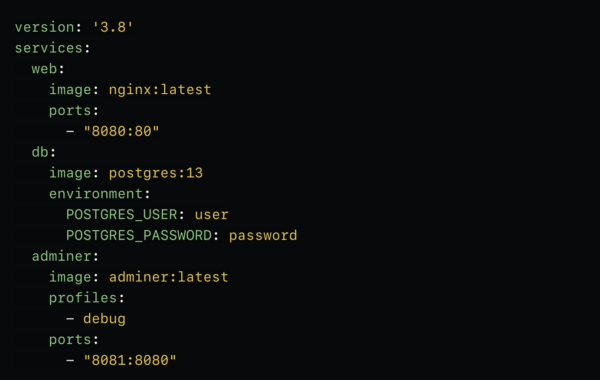Click the debug profile entry
The width and height of the screenshot is (600, 380).
coord(104,319)
